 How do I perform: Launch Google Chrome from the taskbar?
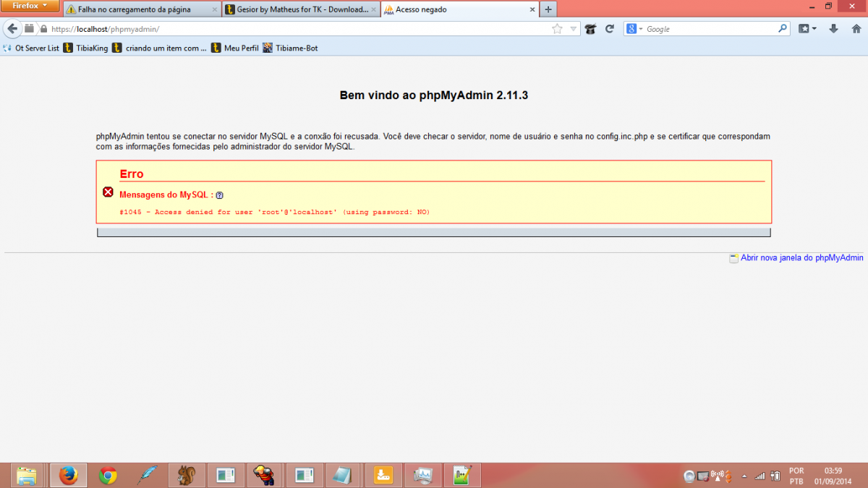pyautogui.click(x=109, y=475)
